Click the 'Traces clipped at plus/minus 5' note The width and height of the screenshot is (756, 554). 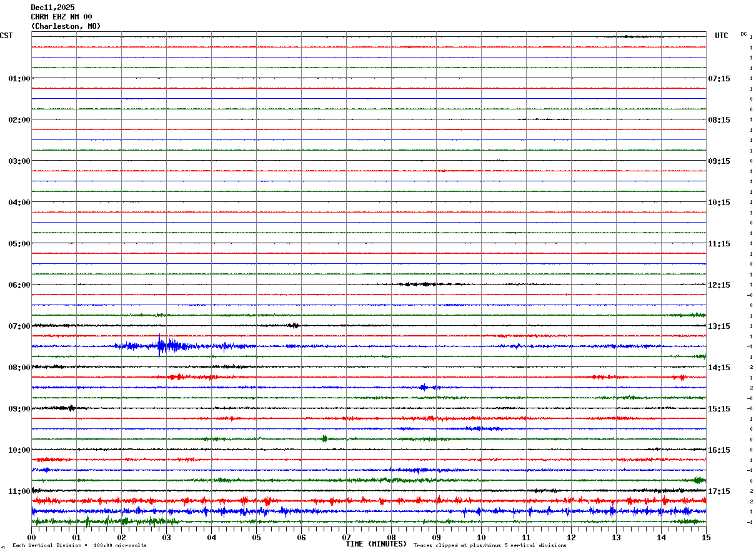pos(490,545)
